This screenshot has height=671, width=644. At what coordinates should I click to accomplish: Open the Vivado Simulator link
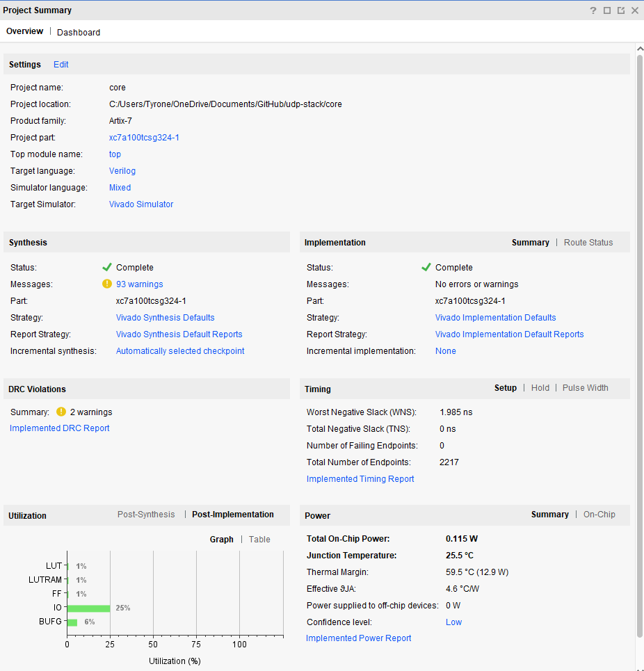coord(140,204)
